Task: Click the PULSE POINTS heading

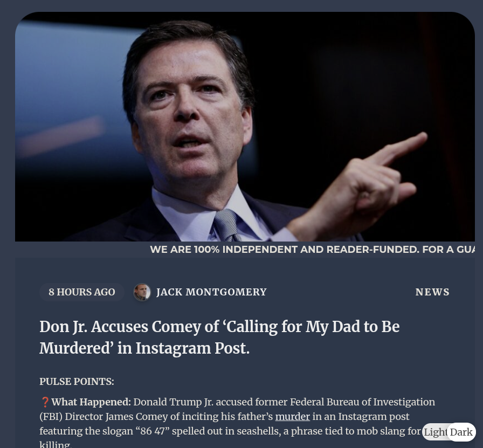Action: point(77,382)
